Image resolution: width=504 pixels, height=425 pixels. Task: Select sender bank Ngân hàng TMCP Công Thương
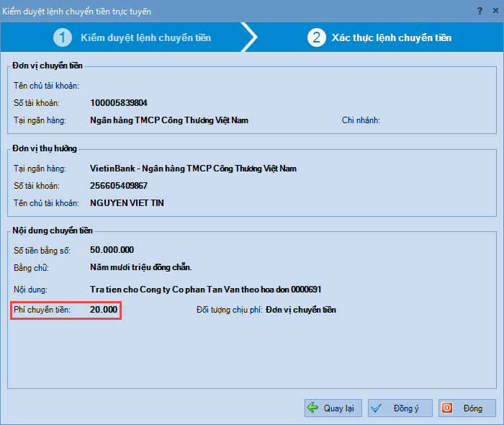pos(169,120)
